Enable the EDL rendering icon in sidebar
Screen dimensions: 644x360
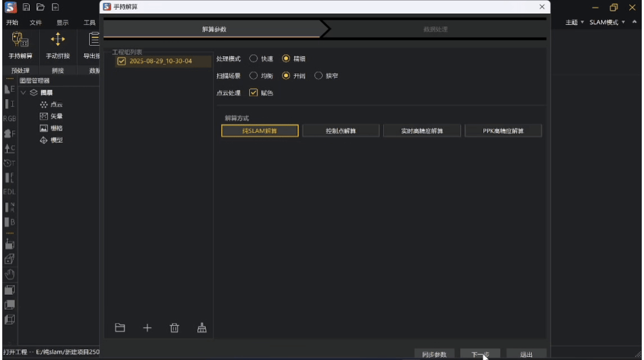point(8,191)
